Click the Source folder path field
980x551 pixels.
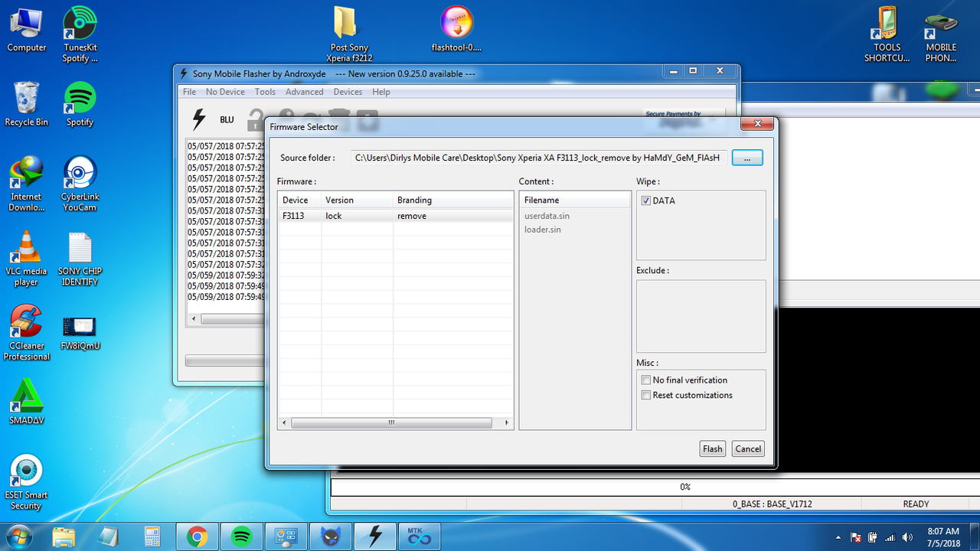click(x=539, y=158)
